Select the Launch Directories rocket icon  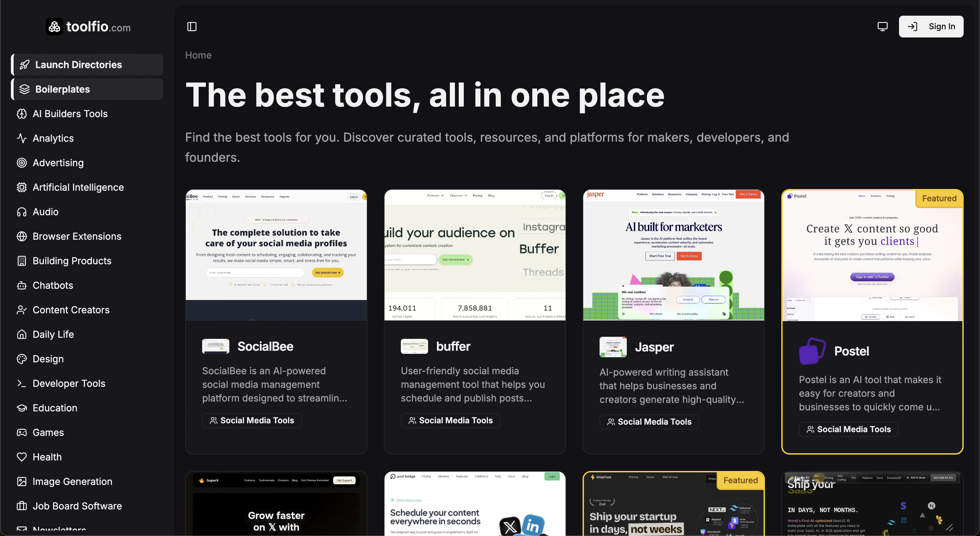[24, 64]
